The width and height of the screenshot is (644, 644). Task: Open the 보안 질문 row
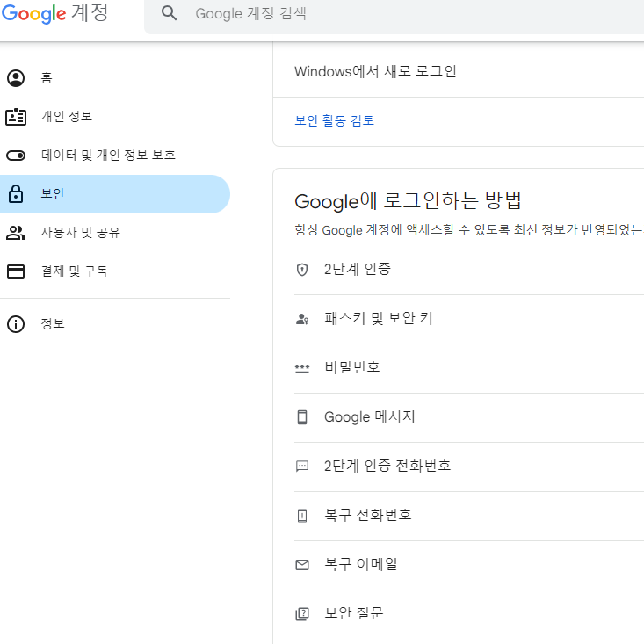tap(469, 615)
